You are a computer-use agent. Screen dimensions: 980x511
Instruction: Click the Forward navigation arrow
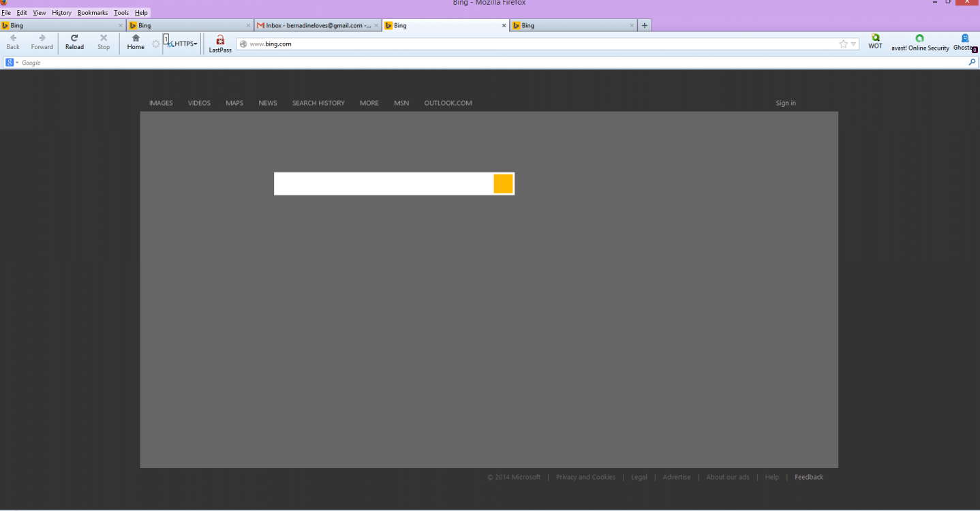[x=42, y=42]
